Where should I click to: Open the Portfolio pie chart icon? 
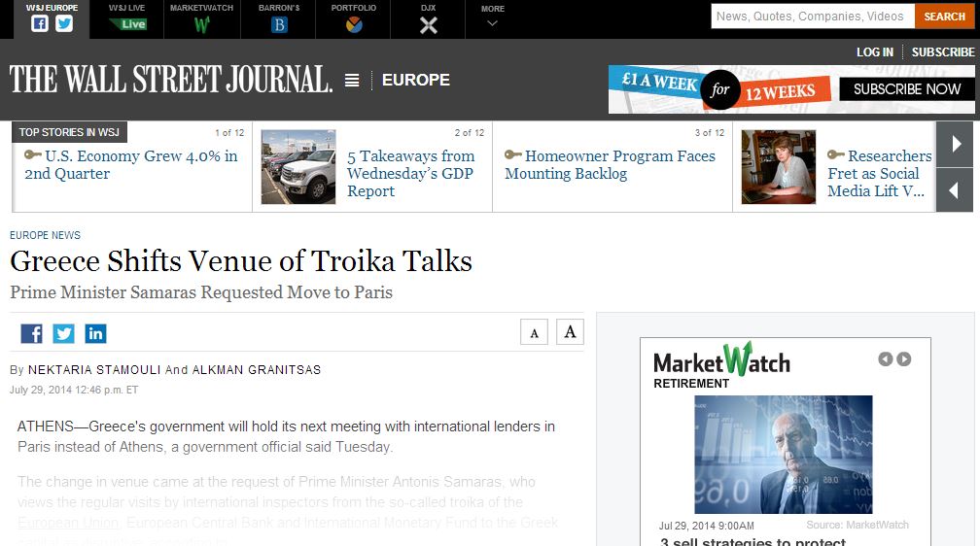354,25
